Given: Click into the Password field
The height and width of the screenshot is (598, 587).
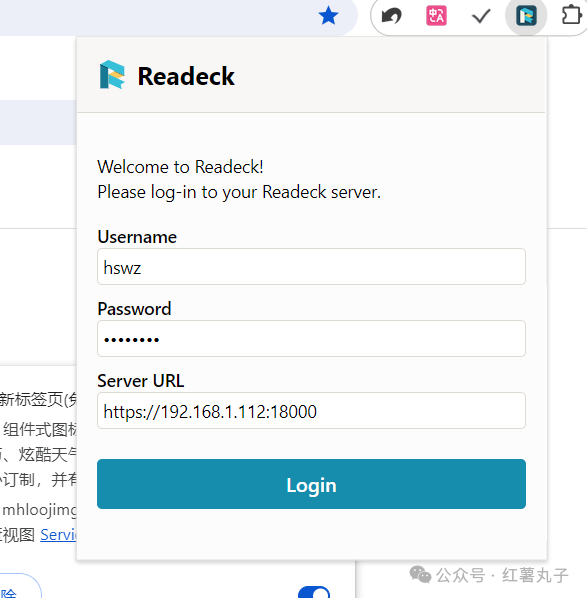Looking at the screenshot, I should pos(311,339).
